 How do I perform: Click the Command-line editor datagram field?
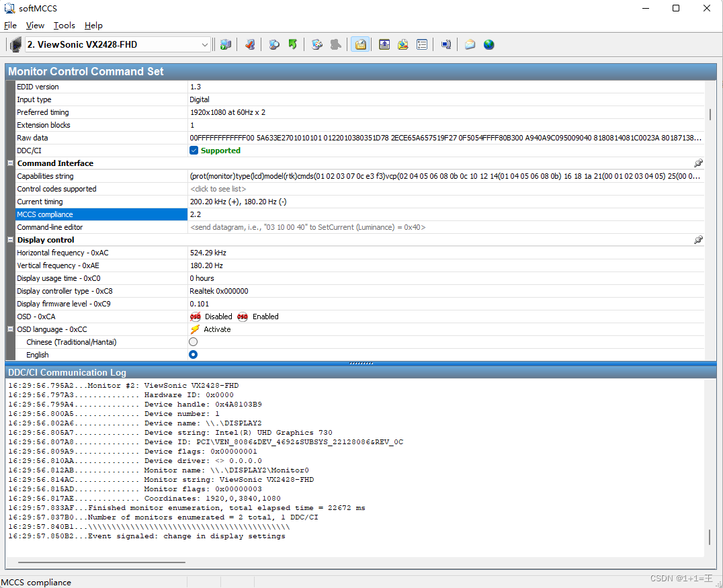pos(446,227)
